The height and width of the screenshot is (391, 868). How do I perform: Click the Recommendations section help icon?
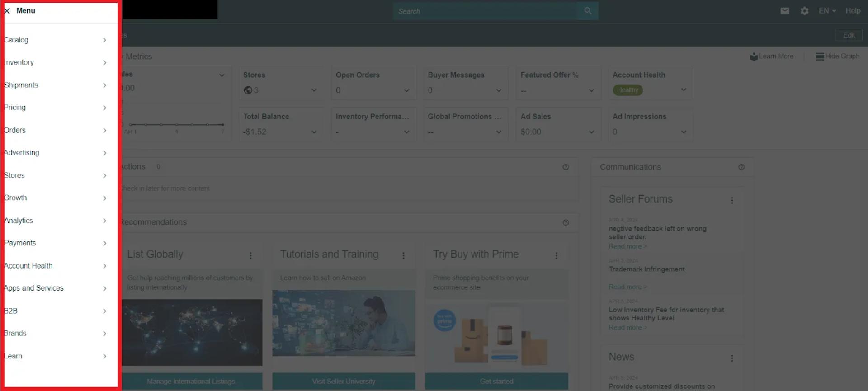click(x=566, y=223)
